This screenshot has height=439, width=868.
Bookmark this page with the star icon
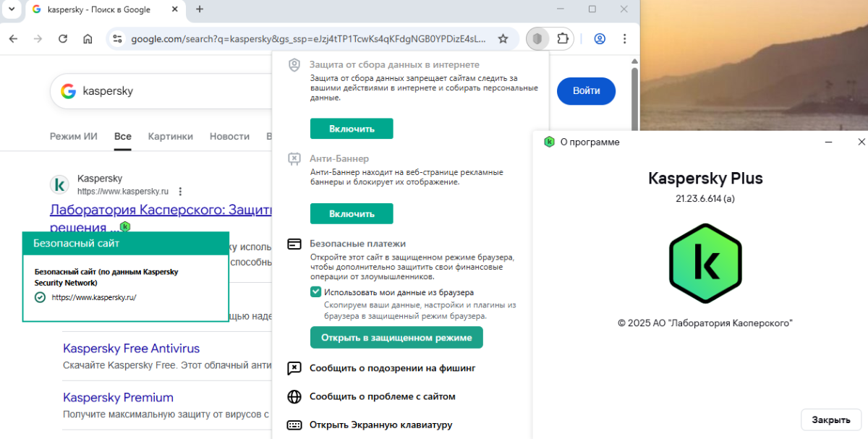pos(503,39)
